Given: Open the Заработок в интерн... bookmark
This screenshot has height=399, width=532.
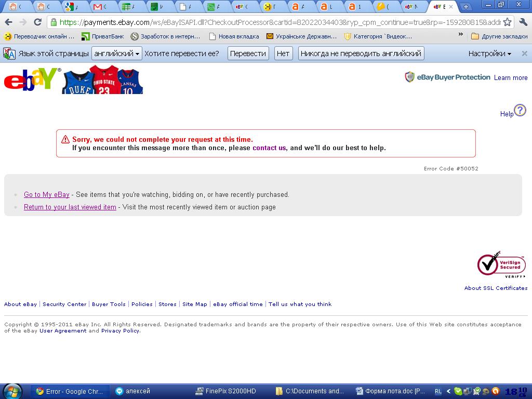Looking at the screenshot, I should [x=166, y=36].
